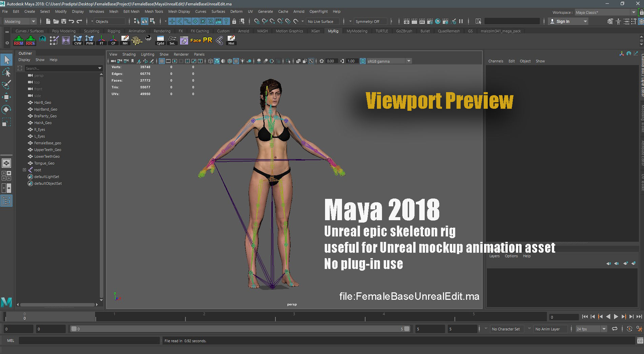Choose the Move tool in toolbox
This screenshot has width=644, height=354.
tap(6, 97)
